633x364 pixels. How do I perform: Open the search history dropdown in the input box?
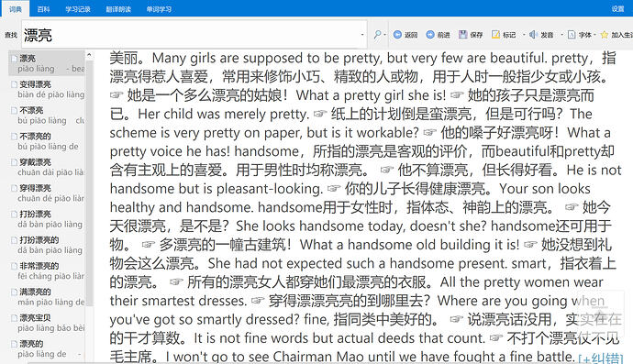coord(362,35)
